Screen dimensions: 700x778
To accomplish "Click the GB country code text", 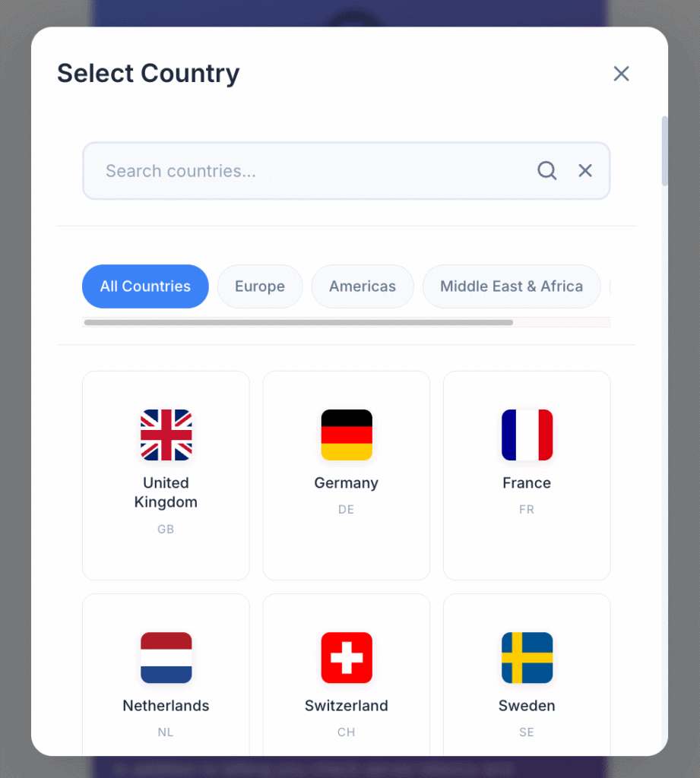I will 166,530.
